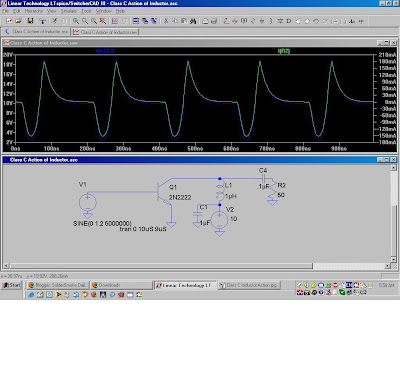This screenshot has width=400, height=375.
Task: Open the Window menu
Action: click(104, 11)
